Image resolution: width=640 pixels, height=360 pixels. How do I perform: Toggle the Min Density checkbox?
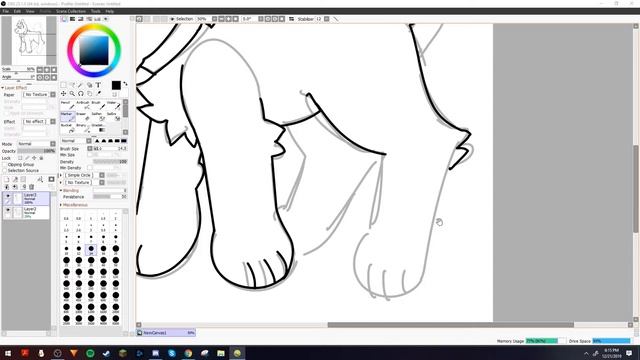click(x=90, y=168)
